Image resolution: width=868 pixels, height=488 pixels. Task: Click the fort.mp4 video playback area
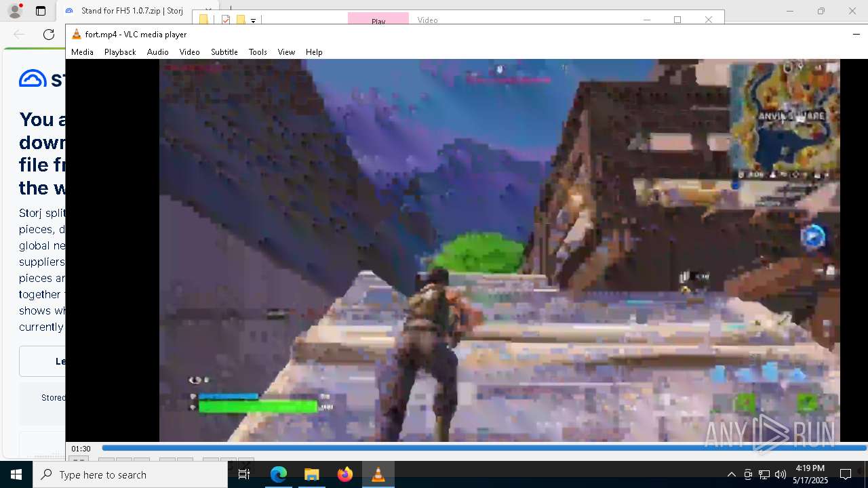(x=499, y=250)
